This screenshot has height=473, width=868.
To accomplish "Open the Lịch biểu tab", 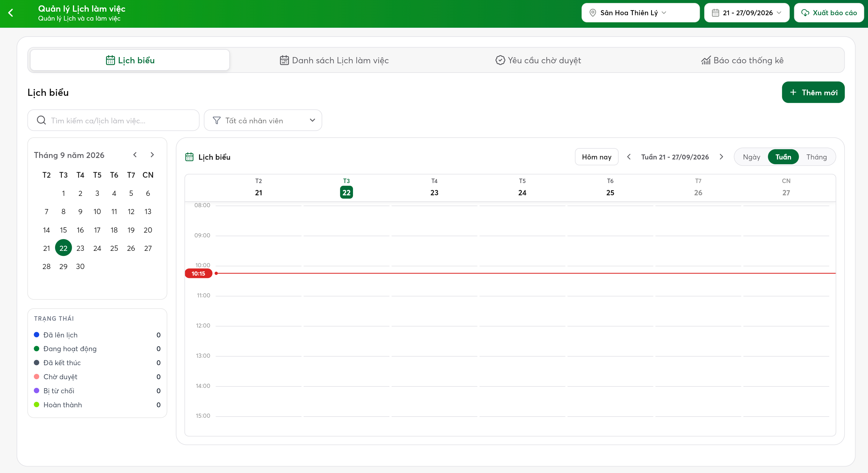I will coord(130,60).
